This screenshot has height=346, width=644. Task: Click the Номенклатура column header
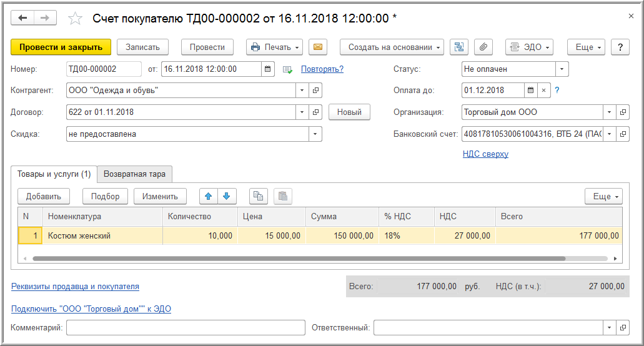click(x=102, y=216)
